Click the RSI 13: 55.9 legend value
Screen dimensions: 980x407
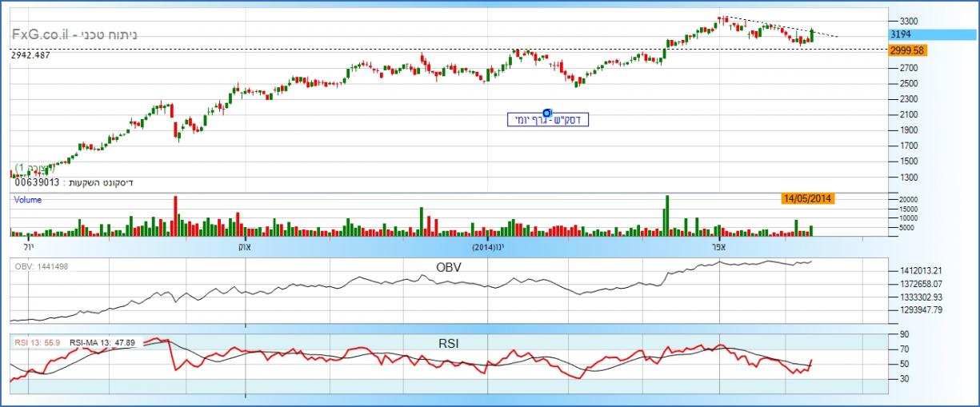pyautogui.click(x=38, y=342)
